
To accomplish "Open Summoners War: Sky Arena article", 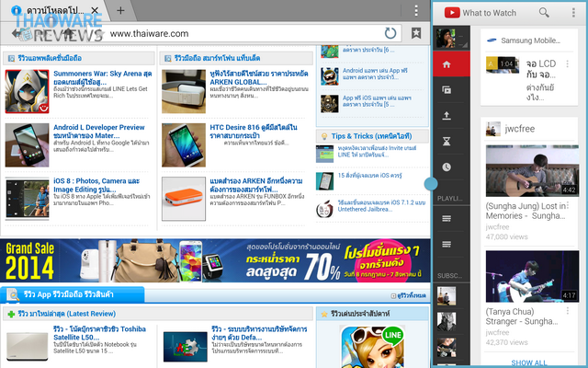I will [102, 77].
